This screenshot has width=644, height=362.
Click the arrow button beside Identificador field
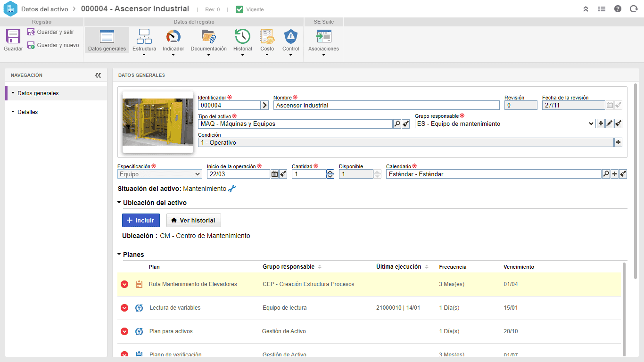pos(265,105)
